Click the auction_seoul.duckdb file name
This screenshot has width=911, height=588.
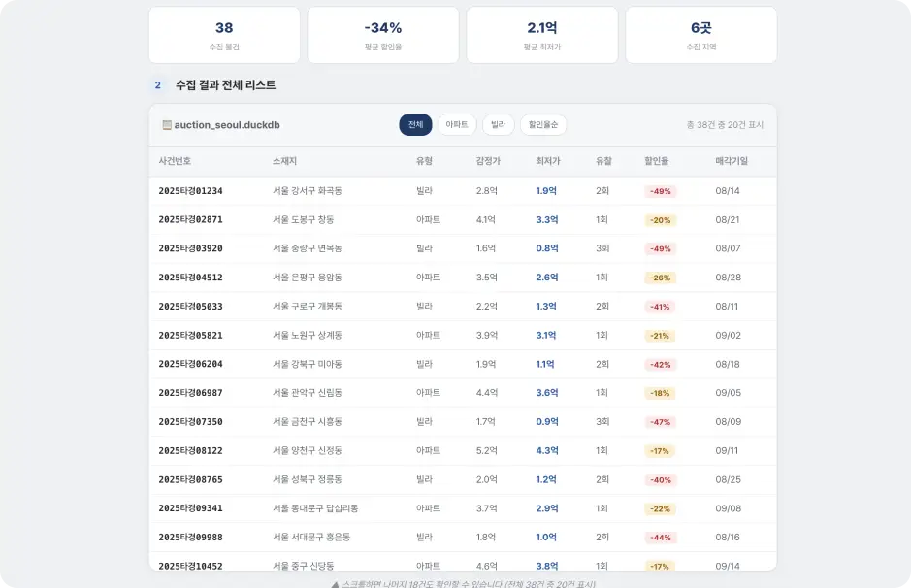227,125
